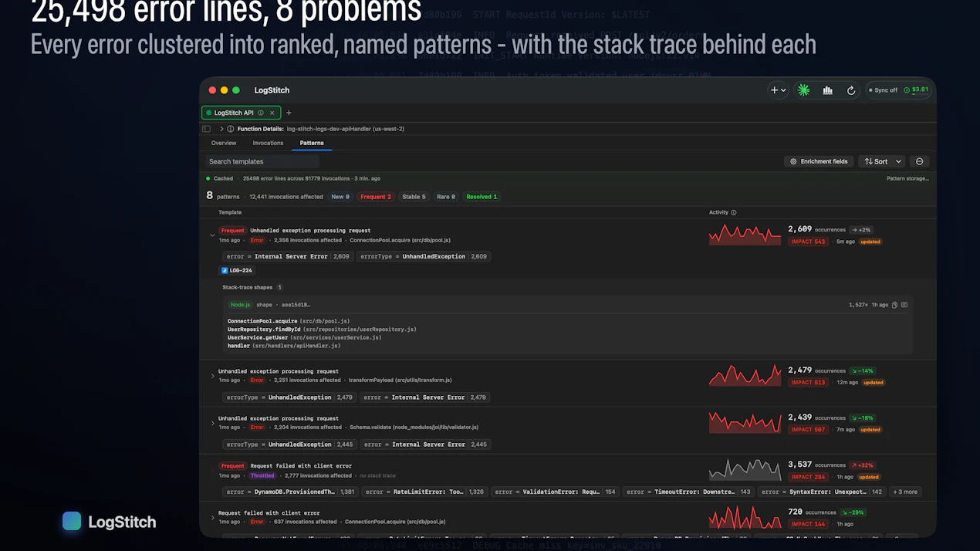This screenshot has height=551, width=980.
Task: Click the IMPACT 543 badge
Action: coord(808,242)
